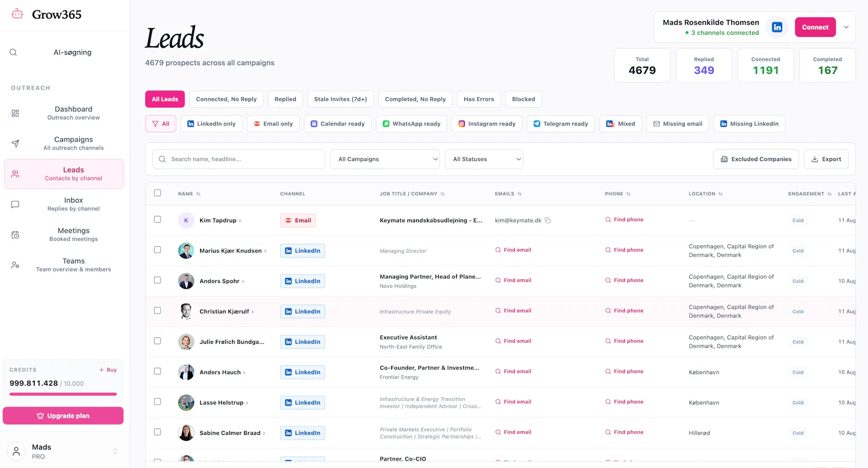Tick the checkbox for Kim Tapdrup

tap(157, 220)
